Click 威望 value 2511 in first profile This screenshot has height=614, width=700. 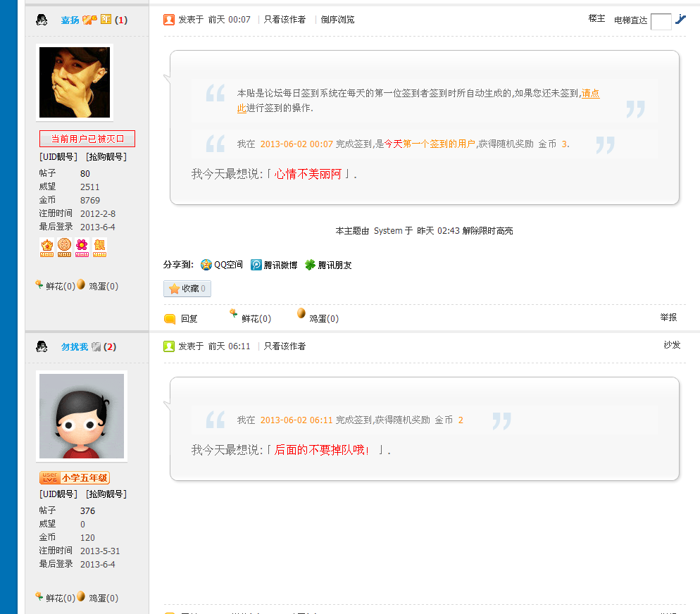[89, 187]
